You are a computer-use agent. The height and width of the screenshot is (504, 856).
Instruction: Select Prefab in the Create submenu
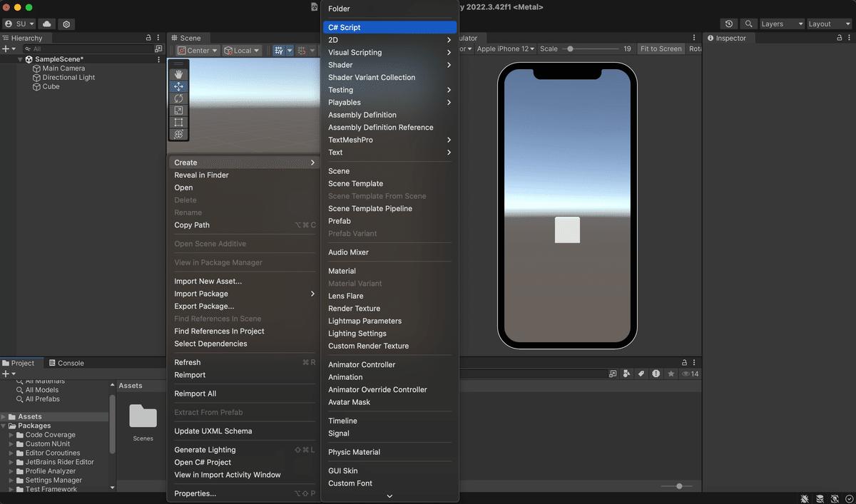point(389,221)
